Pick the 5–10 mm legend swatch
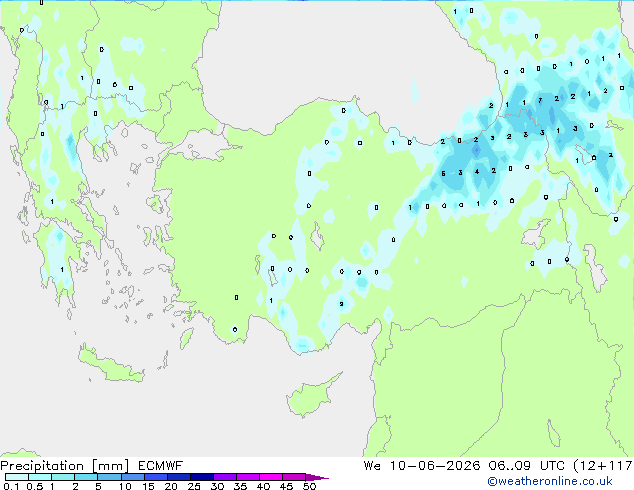The height and width of the screenshot is (490, 634). tap(109, 477)
